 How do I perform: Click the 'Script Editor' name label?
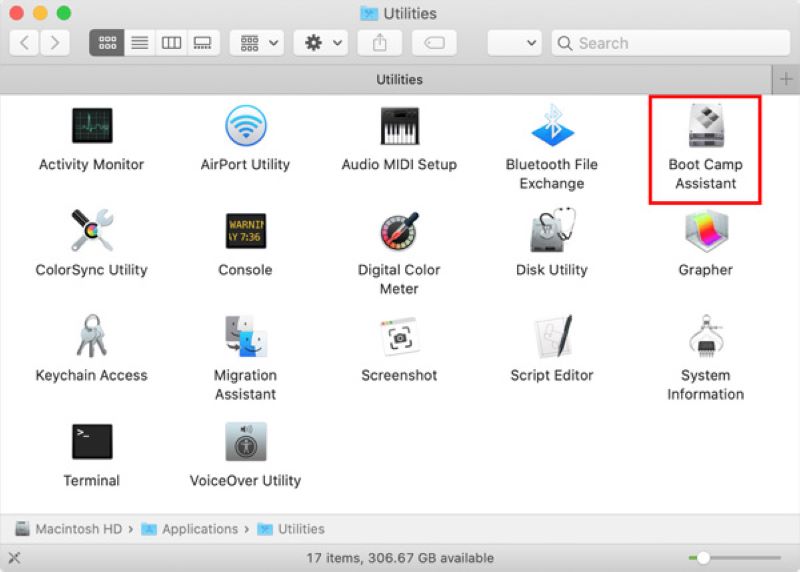click(x=552, y=375)
